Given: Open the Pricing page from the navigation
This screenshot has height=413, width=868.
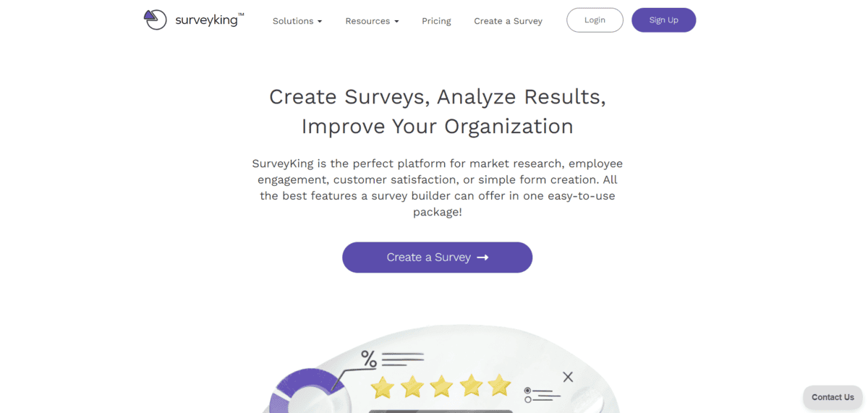Looking at the screenshot, I should tap(436, 21).
